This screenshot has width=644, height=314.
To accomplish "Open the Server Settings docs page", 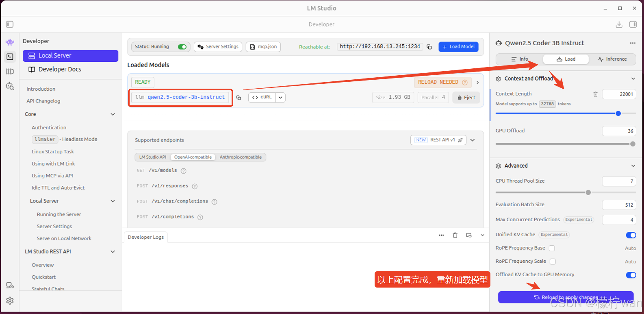I will [x=54, y=227].
